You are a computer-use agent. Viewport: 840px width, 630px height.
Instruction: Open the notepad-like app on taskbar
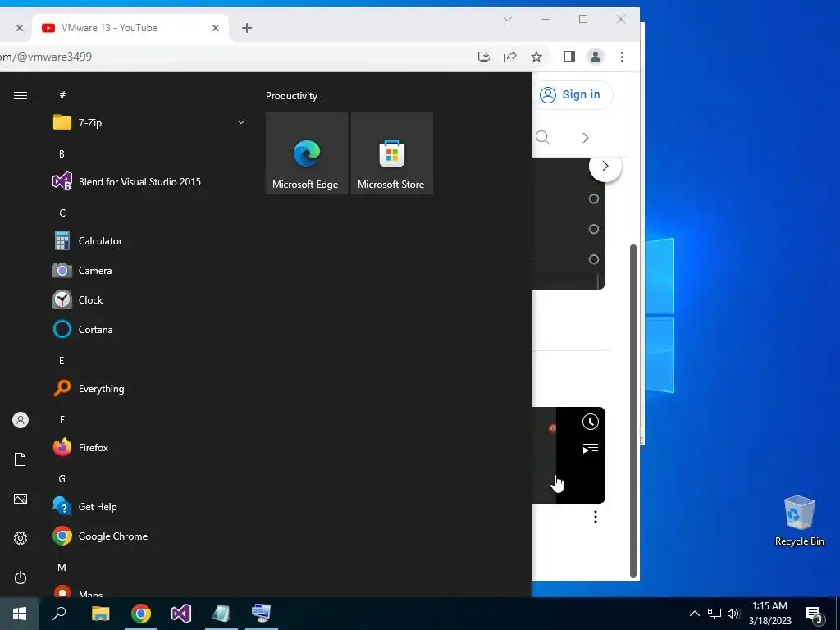(221, 614)
